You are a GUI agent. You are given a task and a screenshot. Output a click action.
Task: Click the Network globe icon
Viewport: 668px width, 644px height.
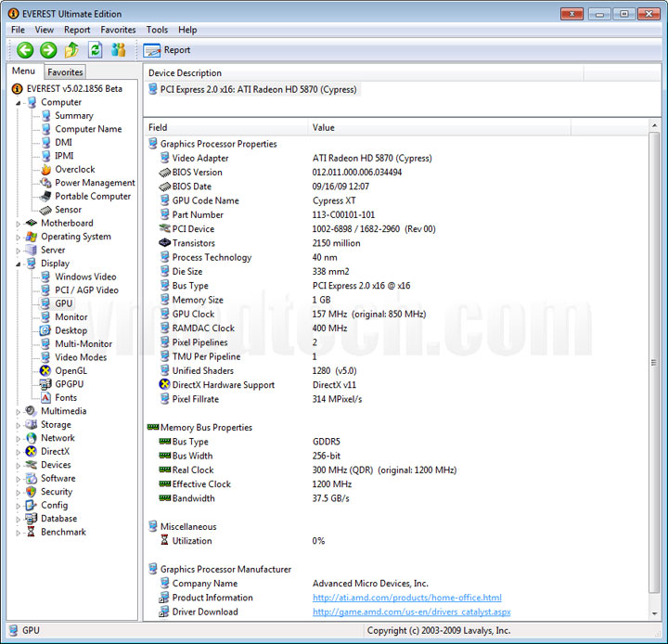(x=32, y=438)
